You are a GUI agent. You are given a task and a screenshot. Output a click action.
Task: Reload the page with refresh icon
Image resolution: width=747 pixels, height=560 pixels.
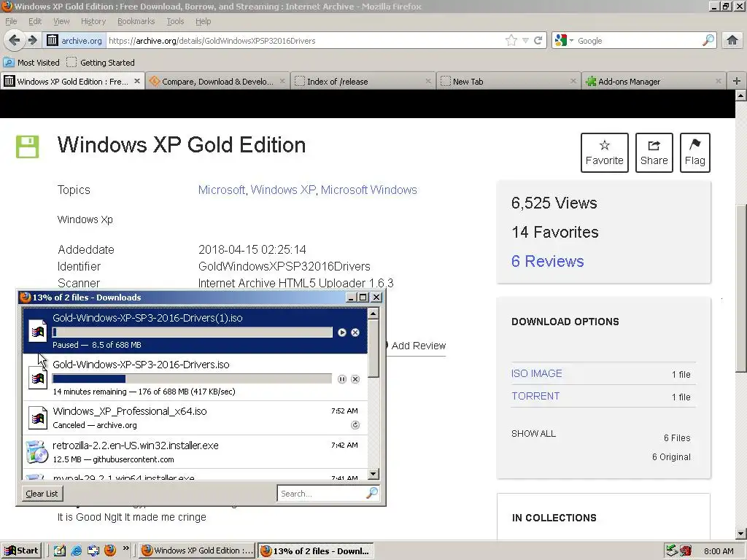click(x=538, y=41)
